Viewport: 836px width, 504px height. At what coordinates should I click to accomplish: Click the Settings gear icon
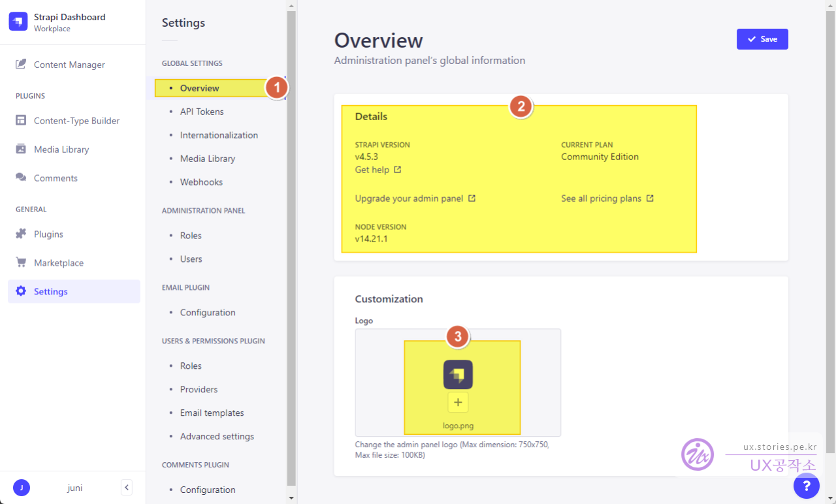coord(21,291)
